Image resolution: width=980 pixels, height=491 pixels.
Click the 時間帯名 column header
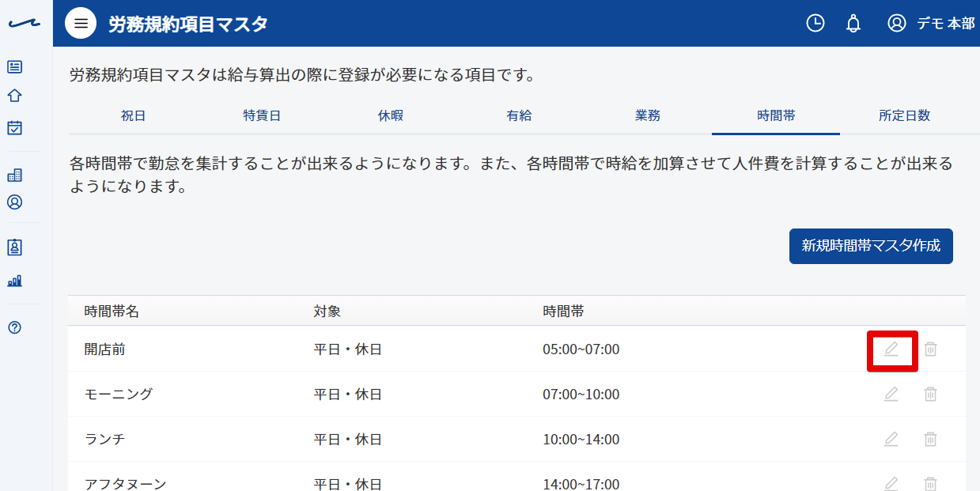point(112,312)
